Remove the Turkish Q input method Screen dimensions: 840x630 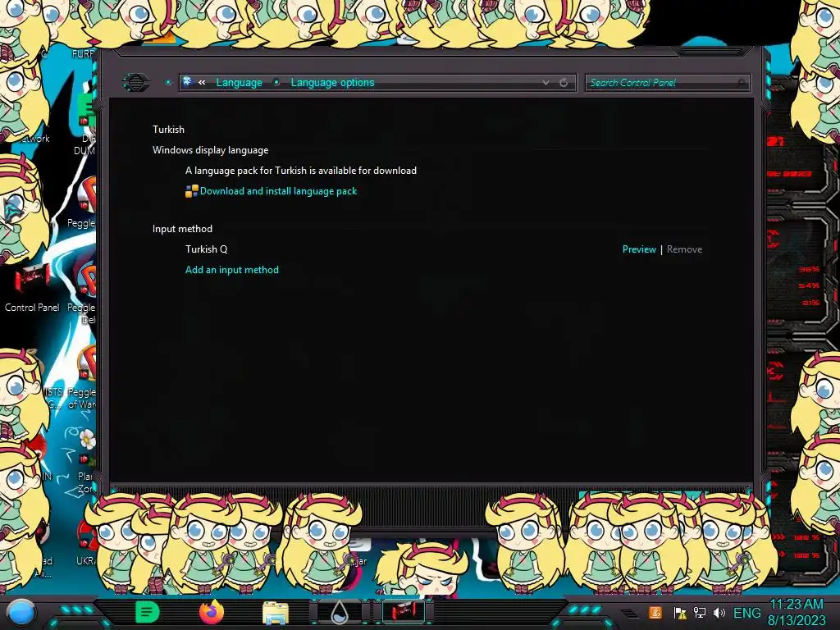coord(684,249)
